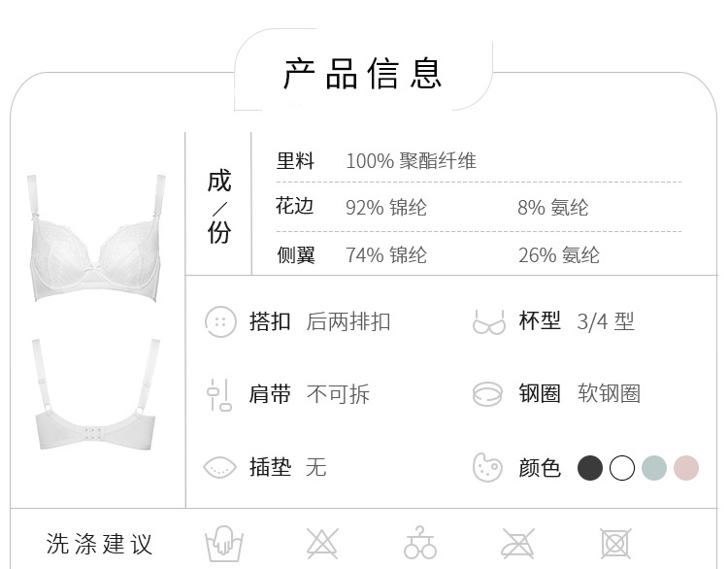Click the hang-dry care icon

point(419,542)
